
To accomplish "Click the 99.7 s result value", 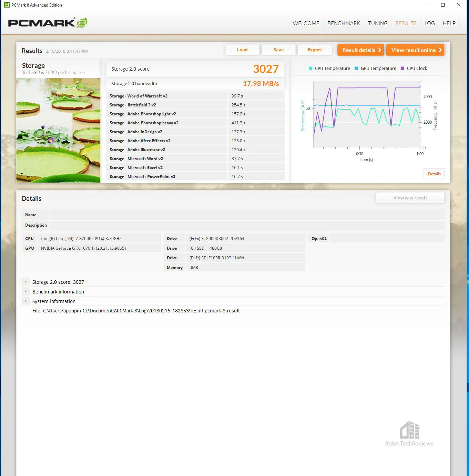I will click(x=237, y=96).
